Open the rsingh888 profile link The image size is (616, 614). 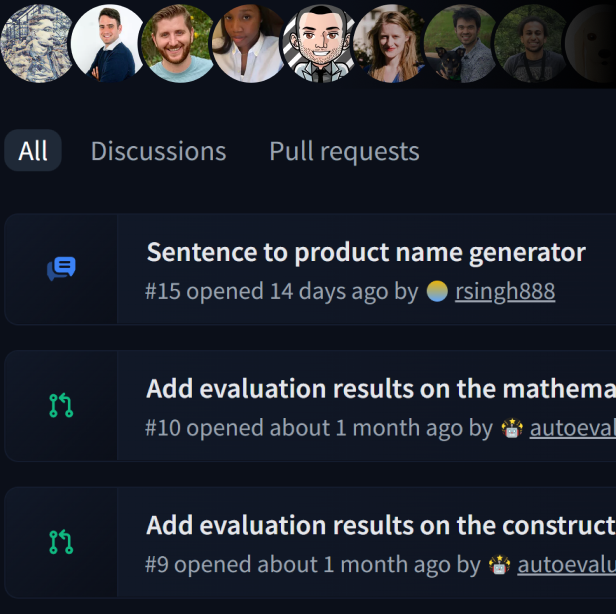(x=504, y=291)
